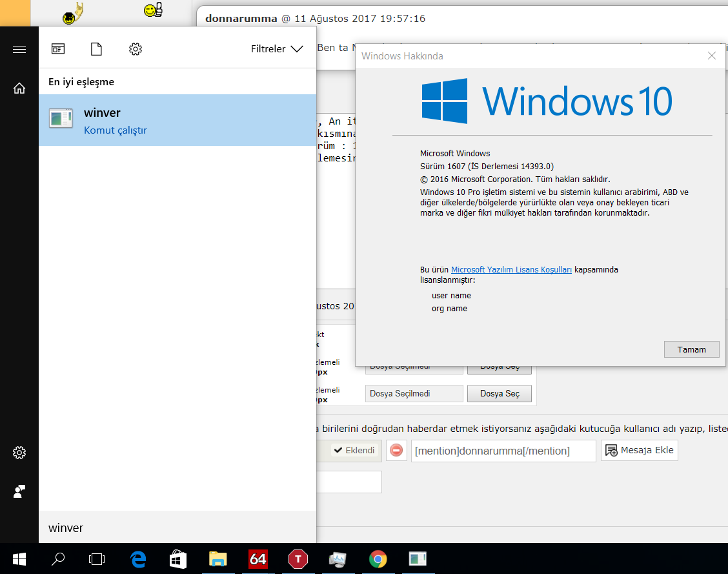
Task: Open donnarumma user profile link
Action: 241,19
